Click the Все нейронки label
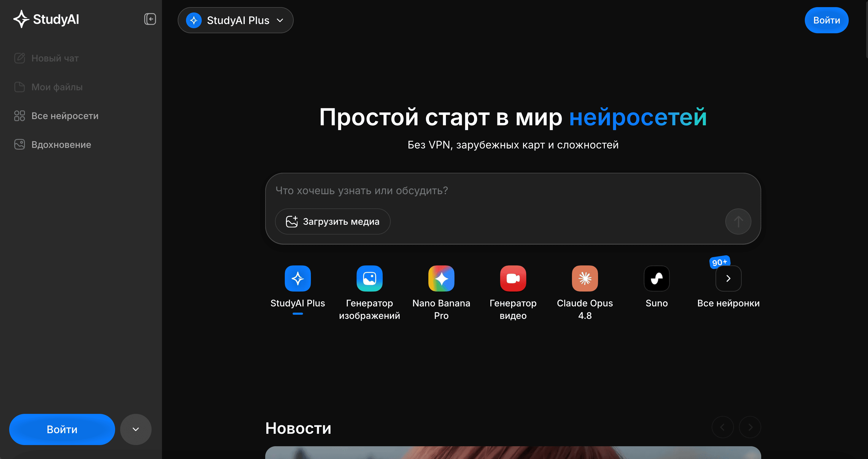This screenshot has width=868, height=459. click(x=728, y=303)
